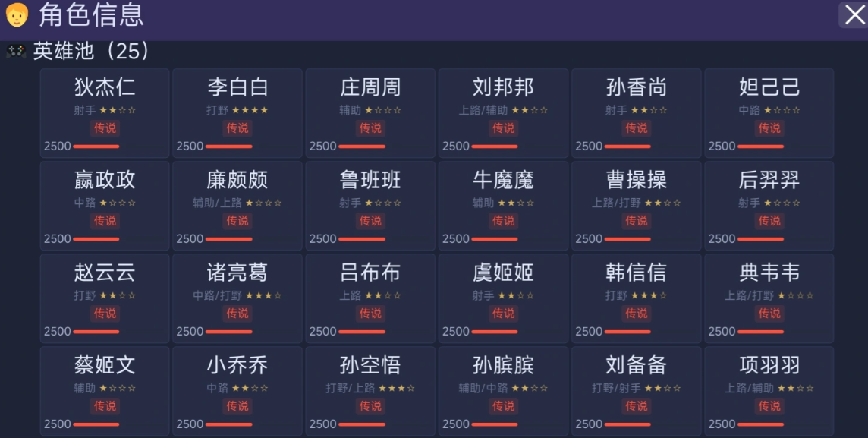Select the 李白白 hero card
This screenshot has width=868, height=438.
tap(237, 114)
